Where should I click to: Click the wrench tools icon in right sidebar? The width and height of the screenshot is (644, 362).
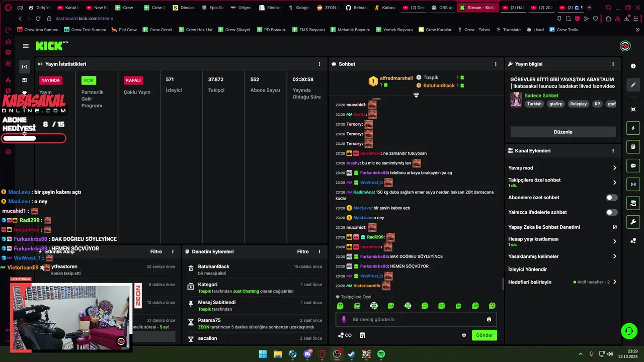(x=633, y=222)
